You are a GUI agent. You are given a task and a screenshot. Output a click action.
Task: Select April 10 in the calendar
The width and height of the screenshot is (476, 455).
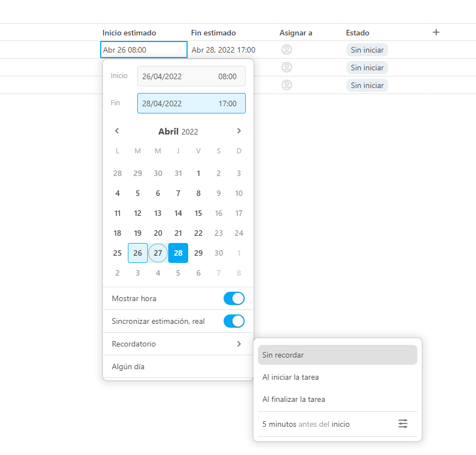[239, 193]
